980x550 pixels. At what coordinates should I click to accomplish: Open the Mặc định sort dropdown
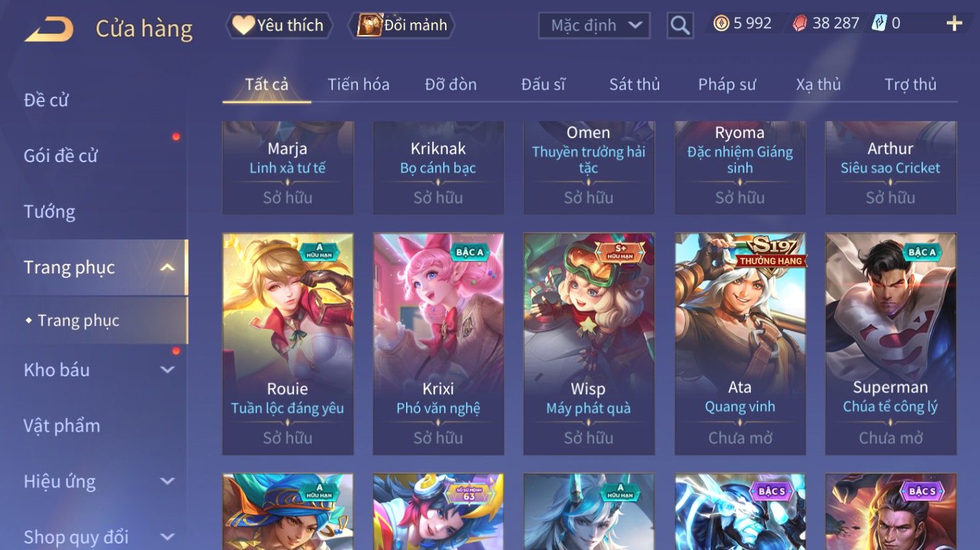(x=594, y=25)
